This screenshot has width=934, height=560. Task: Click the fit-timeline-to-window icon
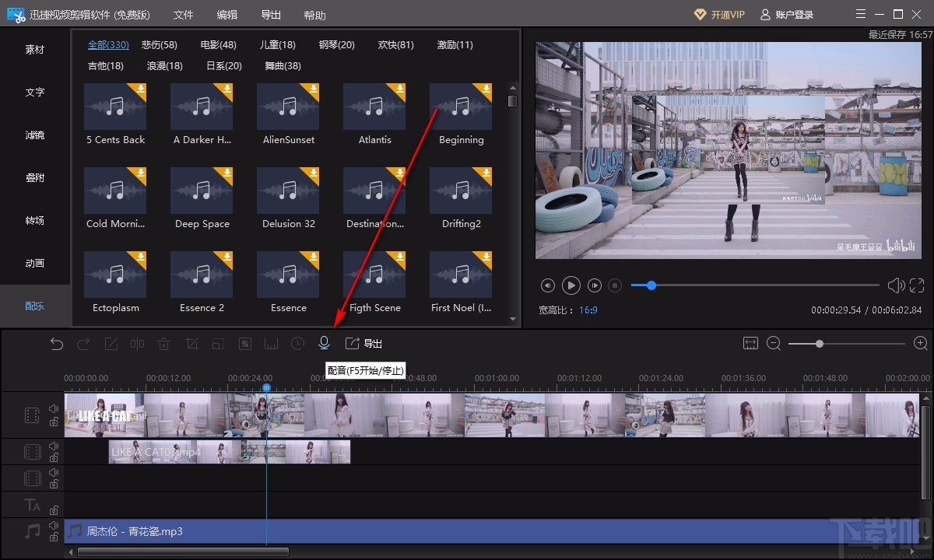750,343
